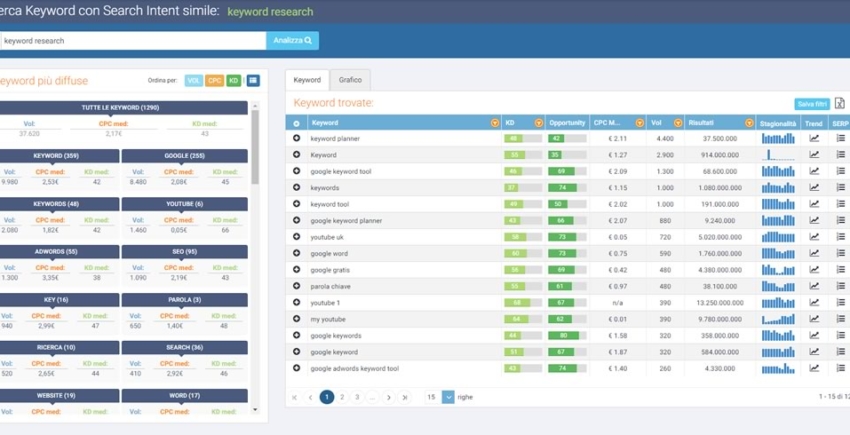Viewport: 850px width, 435px height.
Task: View seasonality chart for Keyword row
Action: [778, 155]
